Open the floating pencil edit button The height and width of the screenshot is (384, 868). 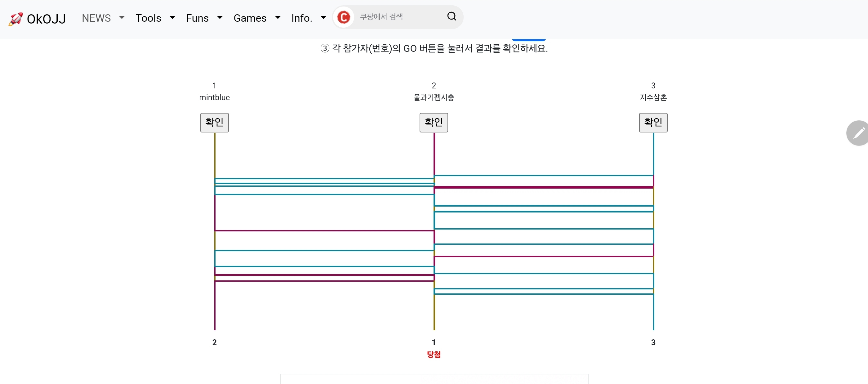tap(858, 133)
